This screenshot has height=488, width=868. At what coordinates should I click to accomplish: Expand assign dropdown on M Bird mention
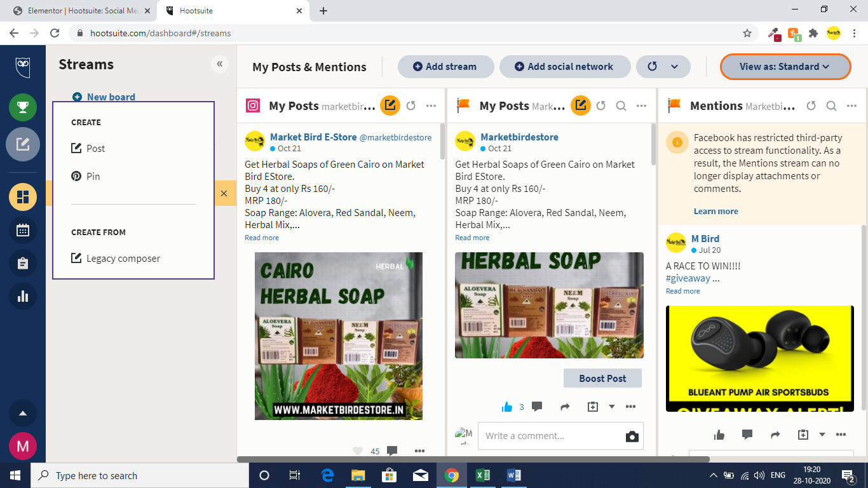[822, 435]
